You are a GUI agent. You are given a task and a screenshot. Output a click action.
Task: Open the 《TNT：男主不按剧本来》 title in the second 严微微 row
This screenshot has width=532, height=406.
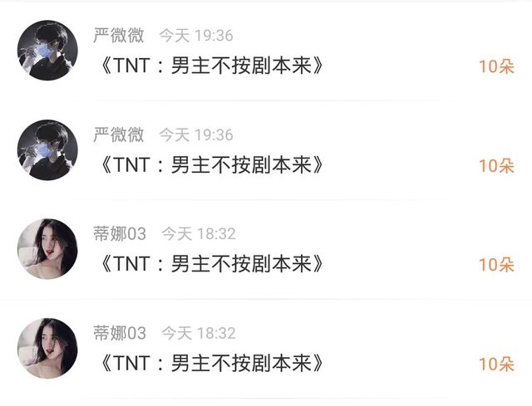[211, 165]
